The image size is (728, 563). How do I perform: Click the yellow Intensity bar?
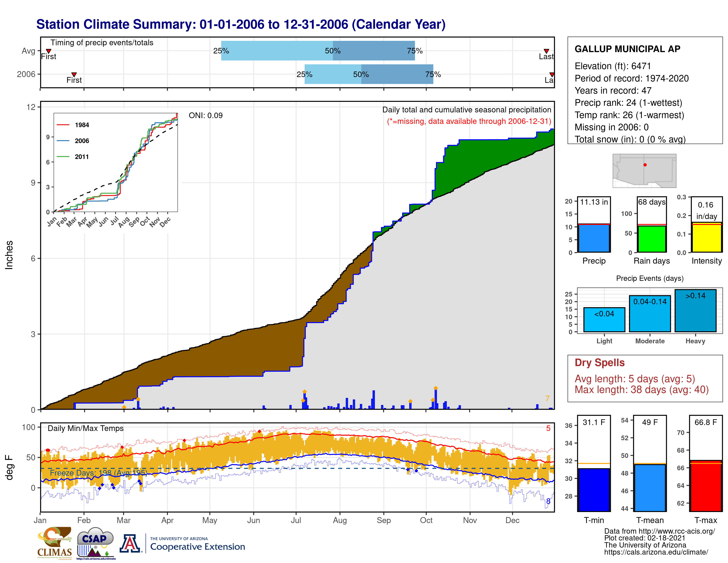click(706, 237)
